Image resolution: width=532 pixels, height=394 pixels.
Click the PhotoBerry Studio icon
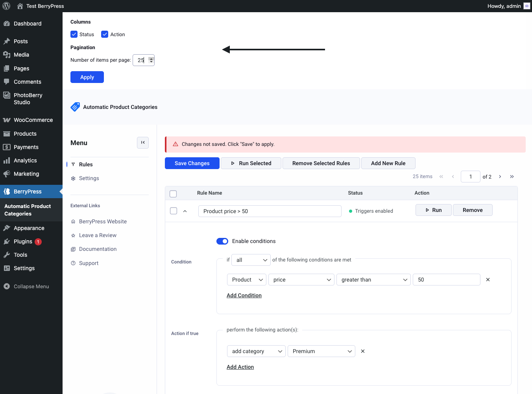[x=7, y=95]
